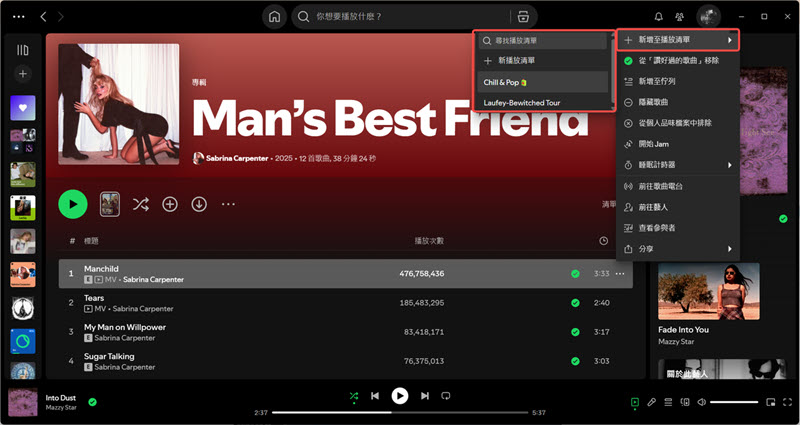Select 前往藝人 menu item

point(678,207)
